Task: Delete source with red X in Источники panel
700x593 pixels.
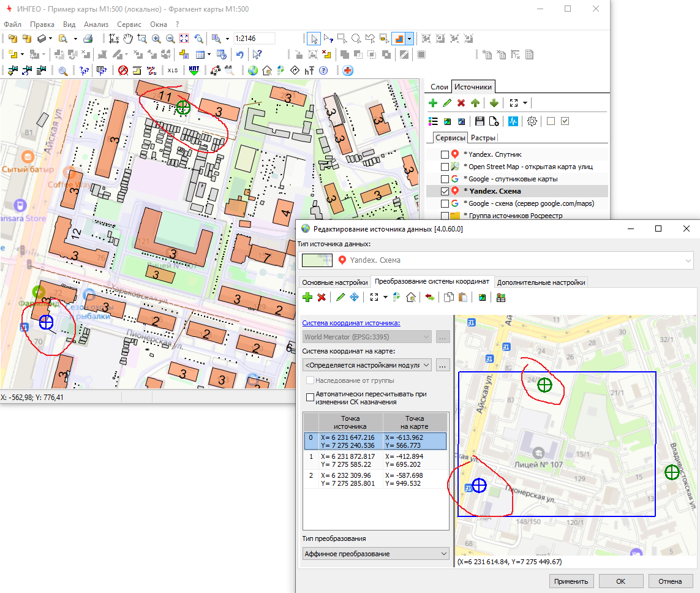Action: (x=461, y=103)
